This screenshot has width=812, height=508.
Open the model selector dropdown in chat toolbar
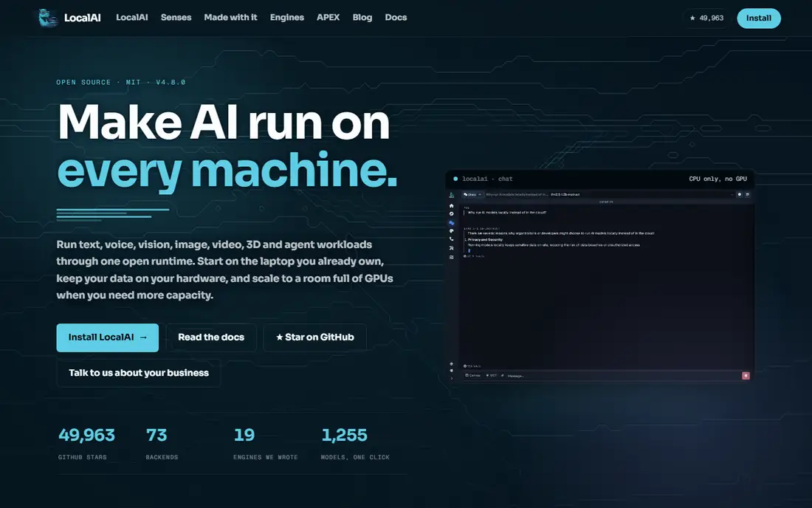pos(642,195)
